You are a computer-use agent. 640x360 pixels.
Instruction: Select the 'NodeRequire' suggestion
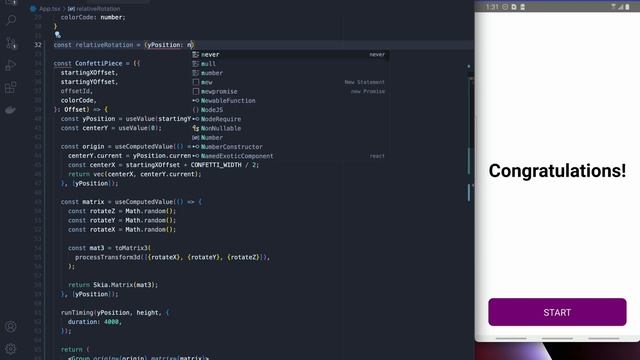(x=290, y=119)
